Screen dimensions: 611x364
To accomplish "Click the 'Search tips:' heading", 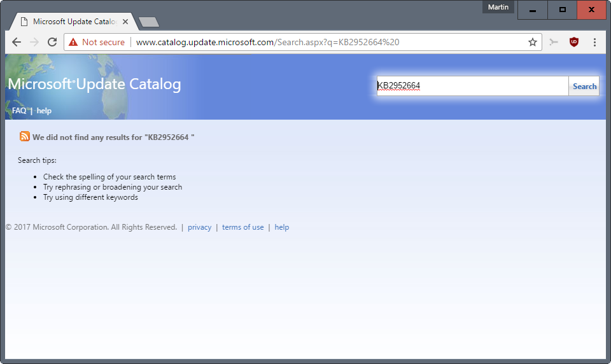I will (x=37, y=160).
